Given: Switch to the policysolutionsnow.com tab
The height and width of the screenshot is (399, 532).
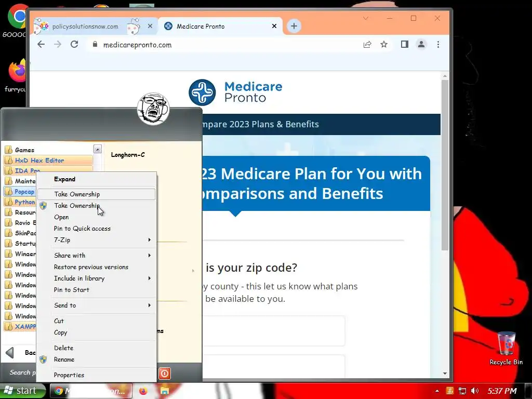Looking at the screenshot, I should point(86,26).
